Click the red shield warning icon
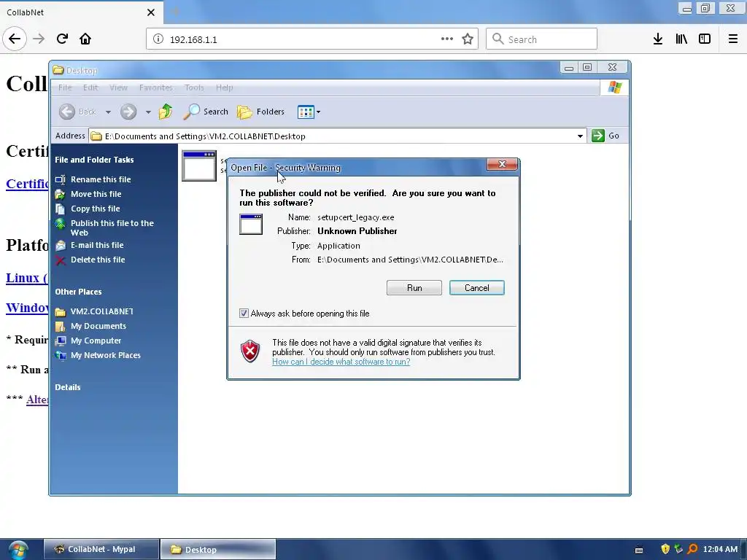 click(x=250, y=351)
